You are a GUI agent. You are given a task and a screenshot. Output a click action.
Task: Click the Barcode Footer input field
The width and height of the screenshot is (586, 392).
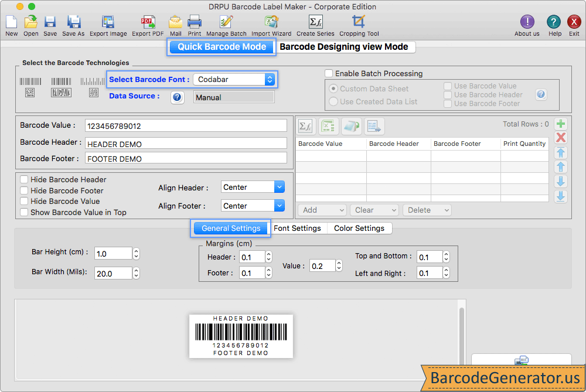tap(186, 158)
